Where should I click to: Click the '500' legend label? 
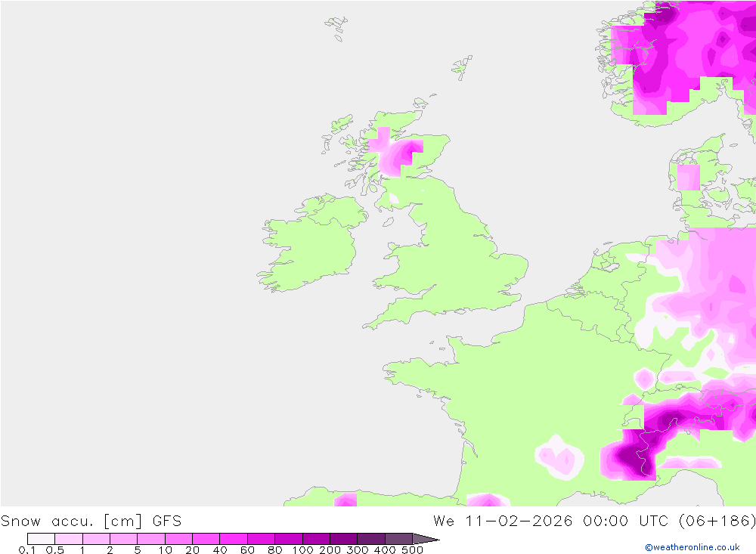pyautogui.click(x=413, y=549)
